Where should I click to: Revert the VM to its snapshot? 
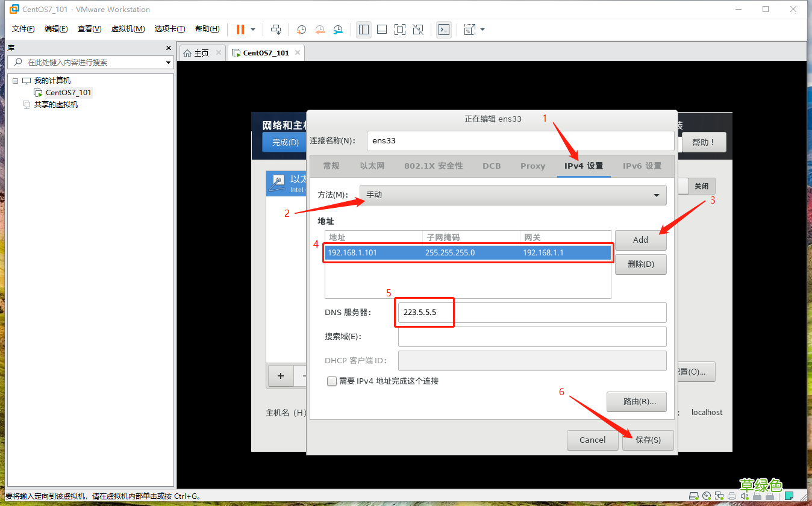(319, 29)
